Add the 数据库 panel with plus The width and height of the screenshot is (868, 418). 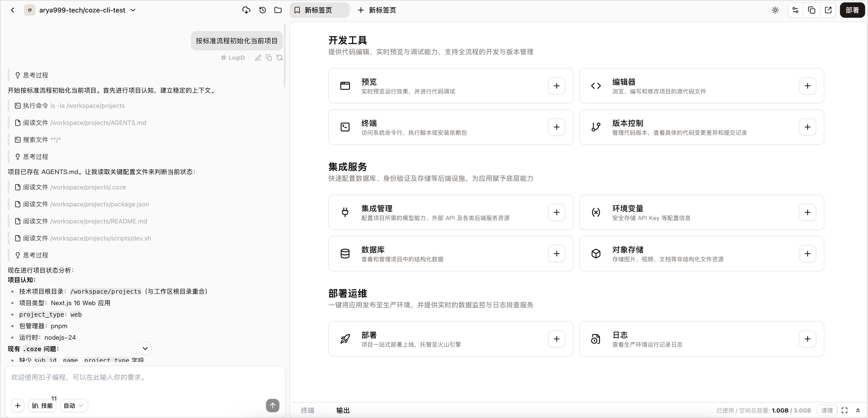coord(556,254)
